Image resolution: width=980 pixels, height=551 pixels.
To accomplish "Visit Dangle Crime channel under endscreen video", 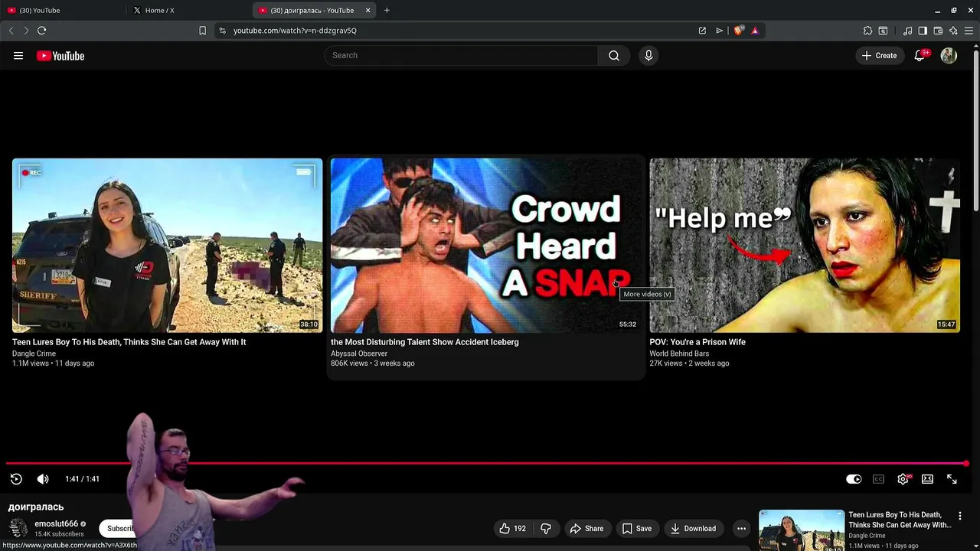I will (x=34, y=354).
